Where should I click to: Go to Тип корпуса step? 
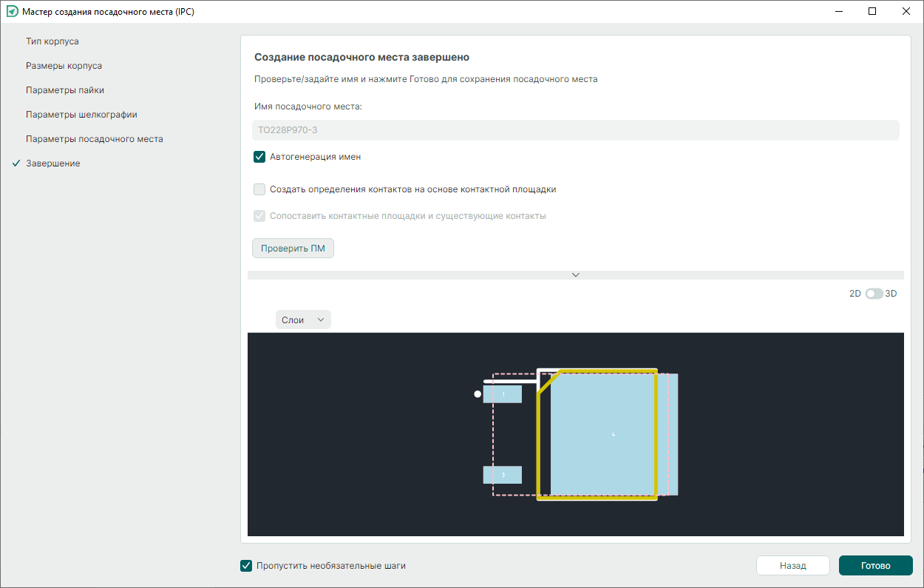[x=52, y=41]
